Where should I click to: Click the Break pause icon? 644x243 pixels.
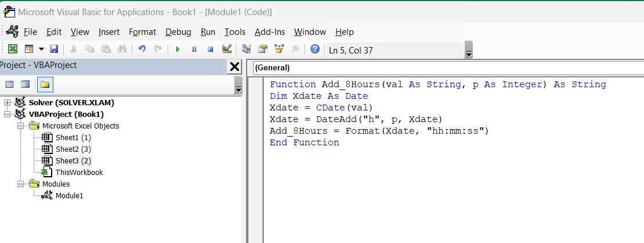(194, 49)
